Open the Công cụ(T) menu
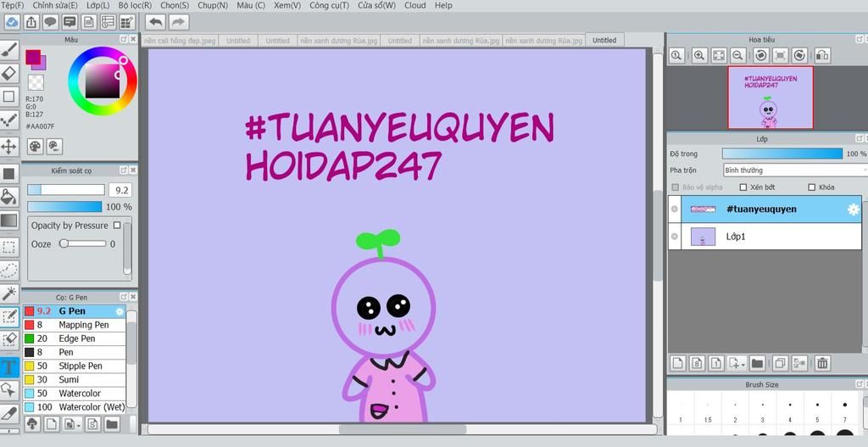The height and width of the screenshot is (447, 868). 329,6
